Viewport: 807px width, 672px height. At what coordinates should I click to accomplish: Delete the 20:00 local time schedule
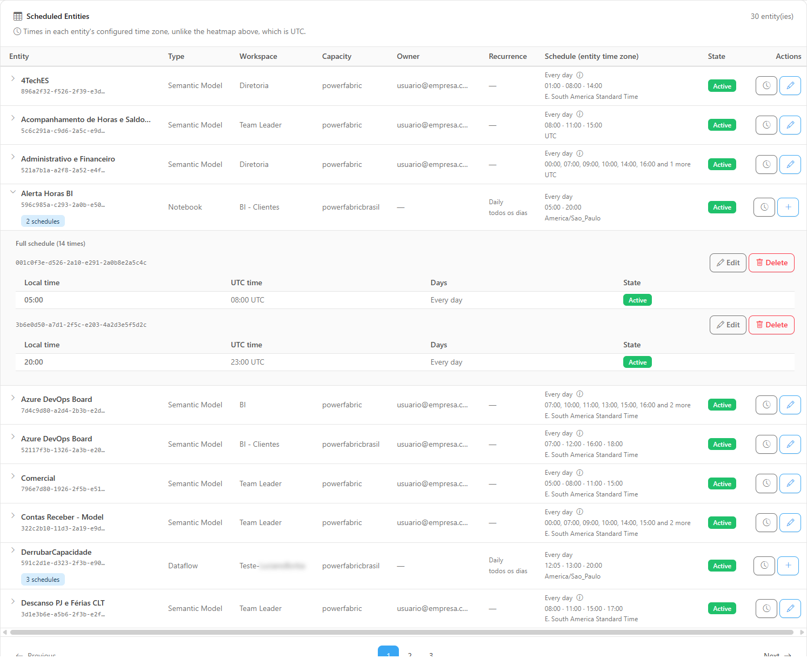[x=771, y=325]
